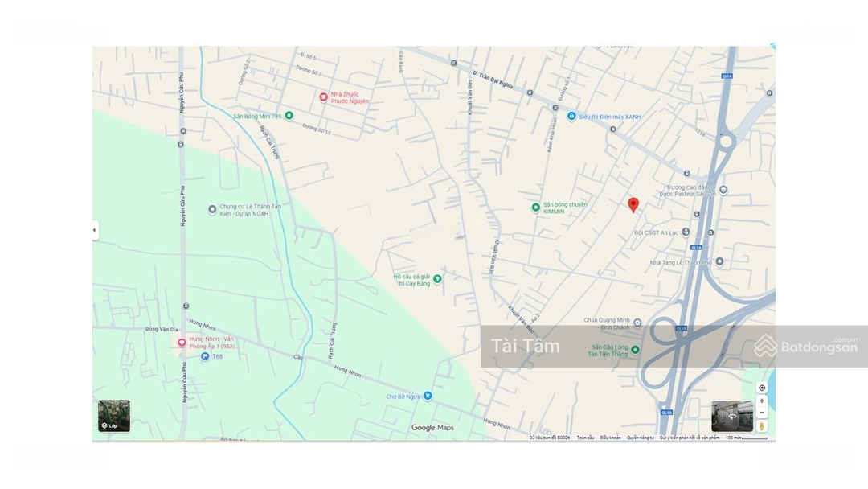
Task: Open Chợ Bờ Ngựa market marker
Action: (x=428, y=396)
